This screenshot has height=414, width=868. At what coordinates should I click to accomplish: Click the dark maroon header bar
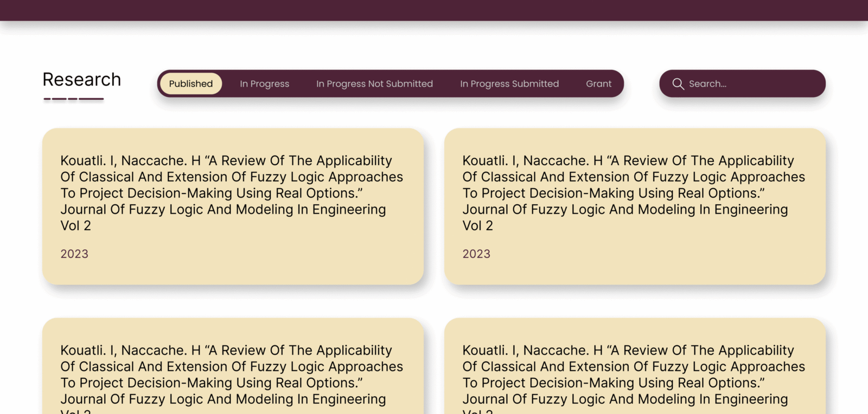point(434,10)
